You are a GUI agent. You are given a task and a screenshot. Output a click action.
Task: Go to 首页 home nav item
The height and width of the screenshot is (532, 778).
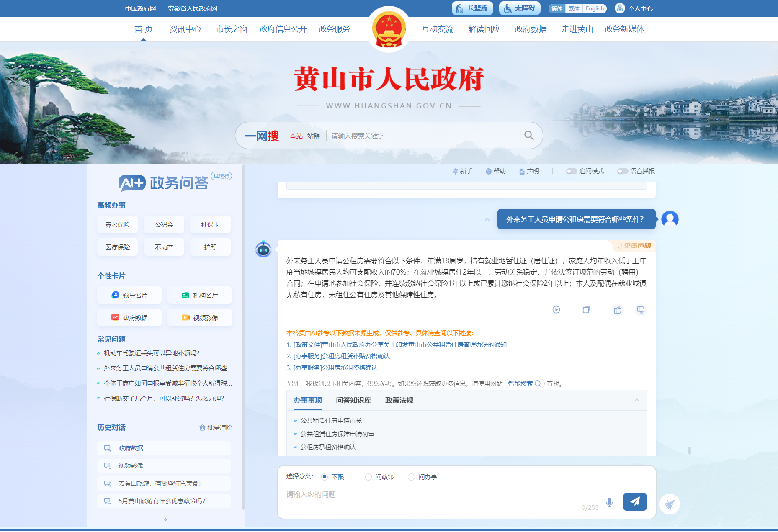[144, 29]
